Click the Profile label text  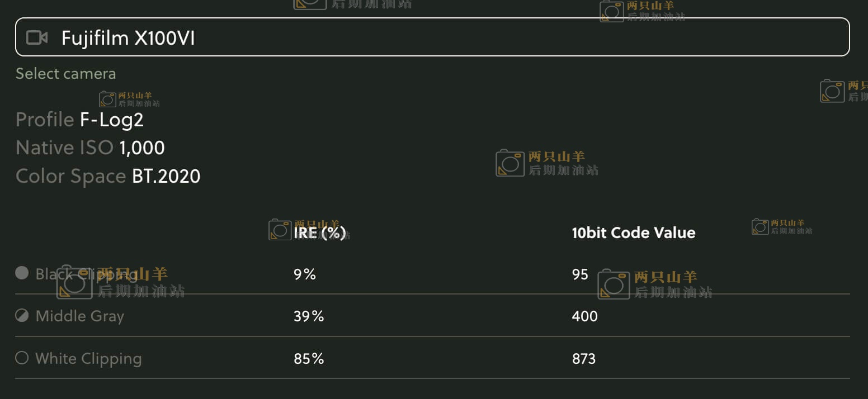(45, 120)
